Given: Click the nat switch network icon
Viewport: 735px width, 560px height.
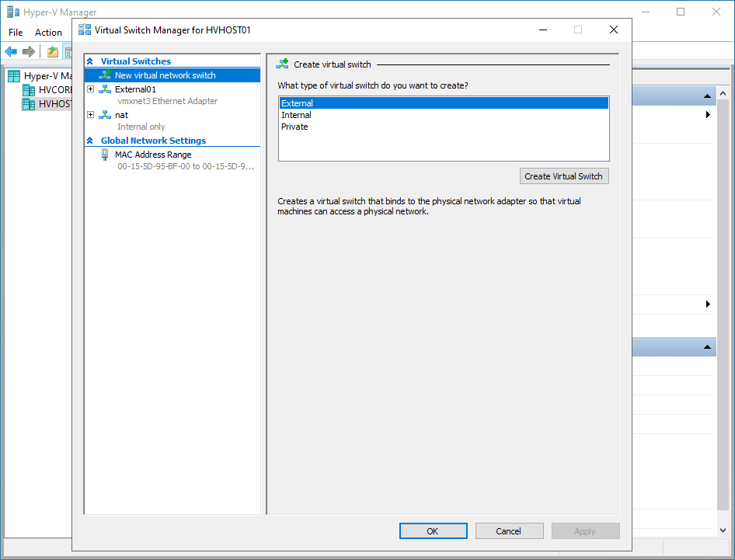Looking at the screenshot, I should click(x=105, y=115).
